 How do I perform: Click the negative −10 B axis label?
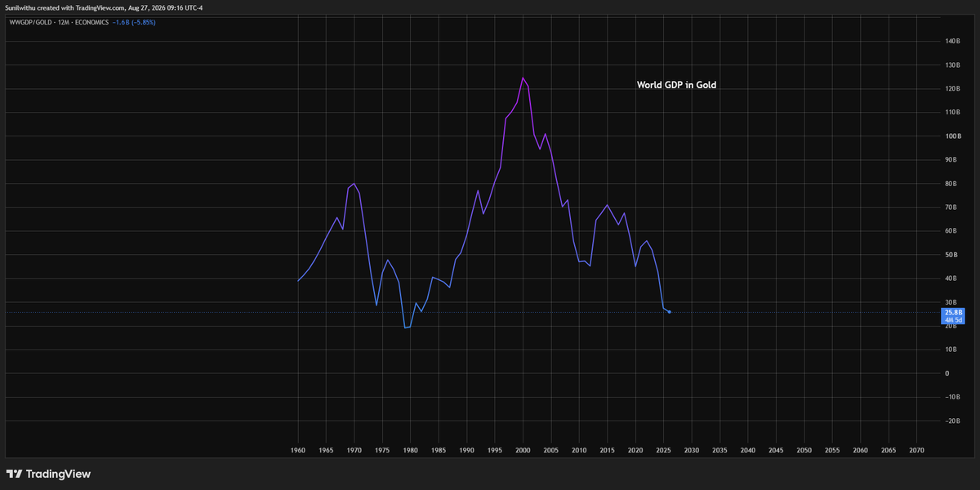(x=953, y=397)
